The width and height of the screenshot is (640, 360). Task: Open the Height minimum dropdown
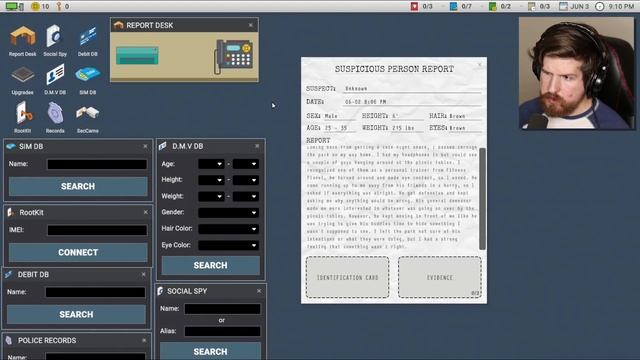pyautogui.click(x=211, y=180)
